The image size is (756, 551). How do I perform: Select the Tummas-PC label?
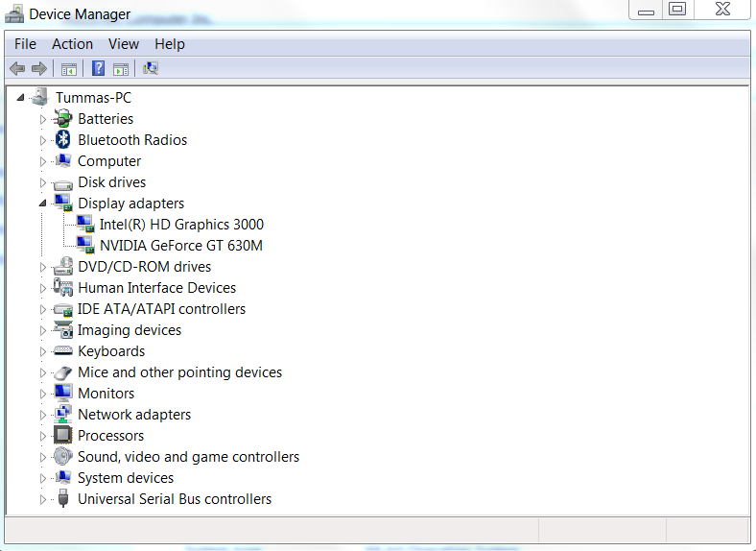tap(93, 98)
